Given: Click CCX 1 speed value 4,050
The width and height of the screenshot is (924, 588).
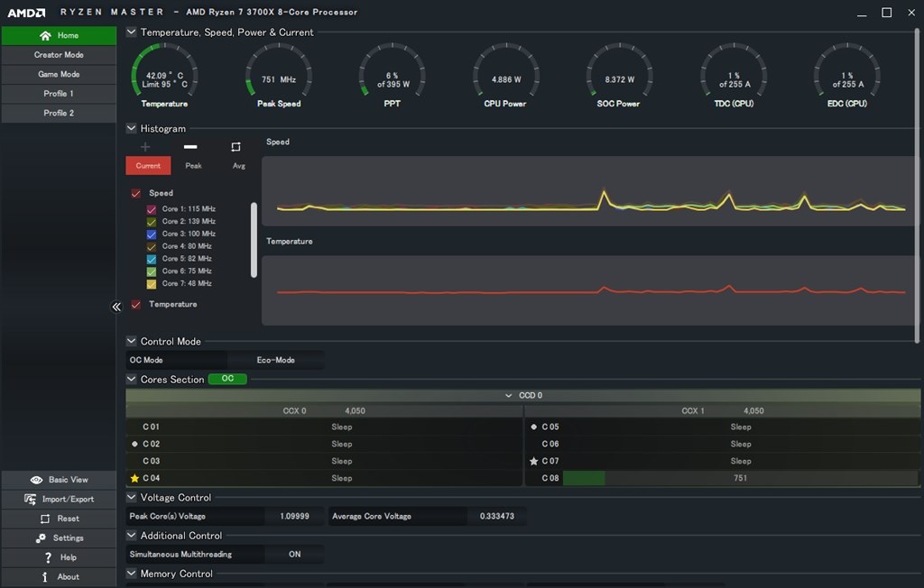Looking at the screenshot, I should tap(753, 410).
